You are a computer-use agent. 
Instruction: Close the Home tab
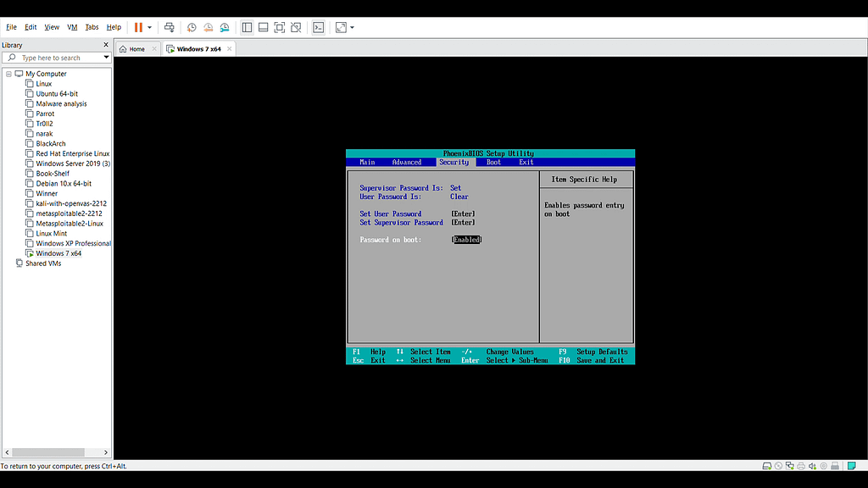pos(154,48)
